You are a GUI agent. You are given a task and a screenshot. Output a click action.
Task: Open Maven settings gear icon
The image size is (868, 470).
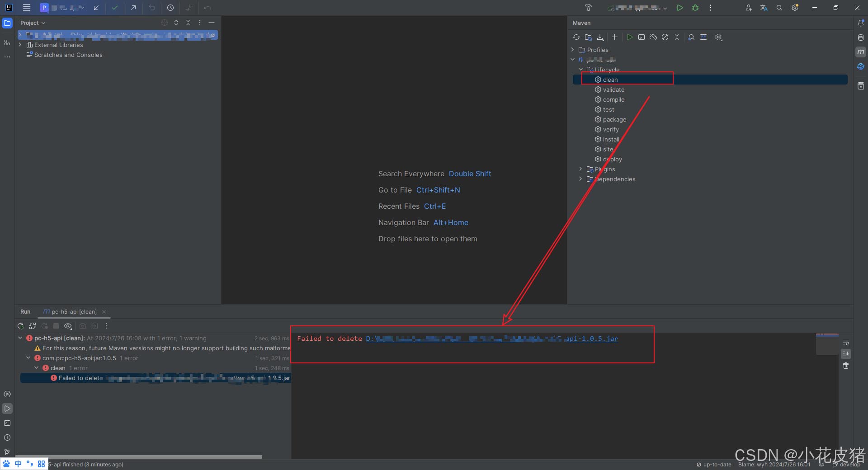719,38
